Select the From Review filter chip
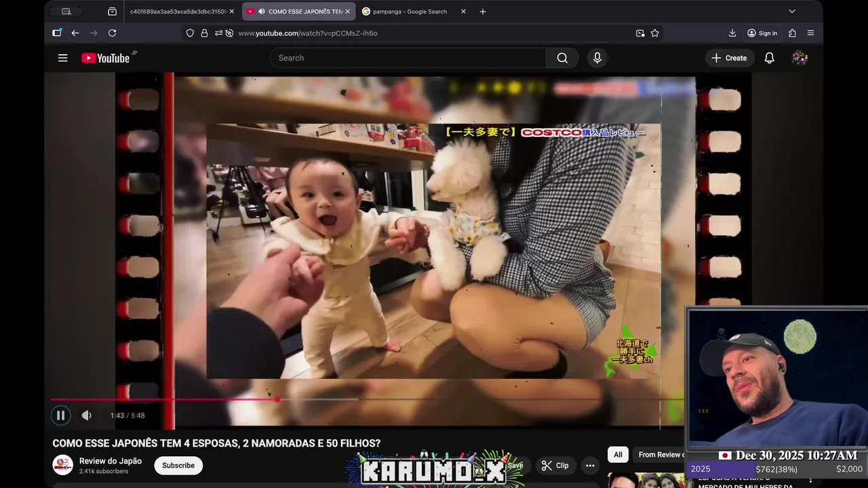The width and height of the screenshot is (868, 488). (660, 455)
